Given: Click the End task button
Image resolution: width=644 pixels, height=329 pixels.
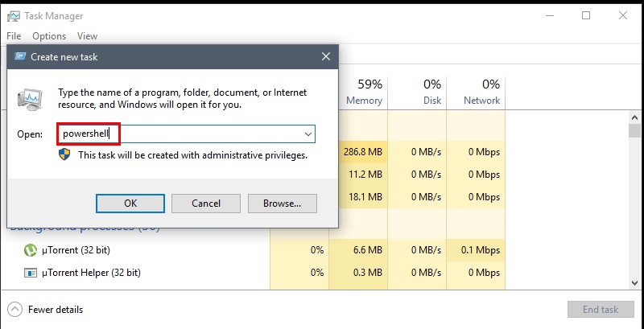Looking at the screenshot, I should click(601, 310).
